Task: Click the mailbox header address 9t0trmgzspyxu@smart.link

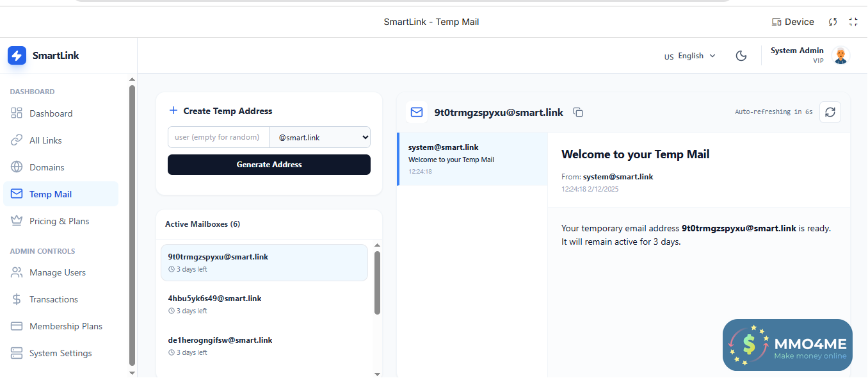Action: coord(499,112)
